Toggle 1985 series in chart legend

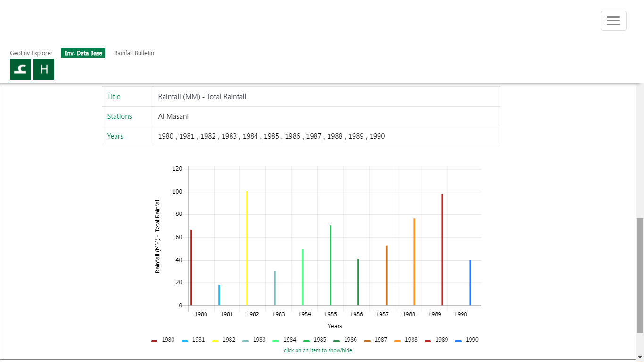[315, 340]
